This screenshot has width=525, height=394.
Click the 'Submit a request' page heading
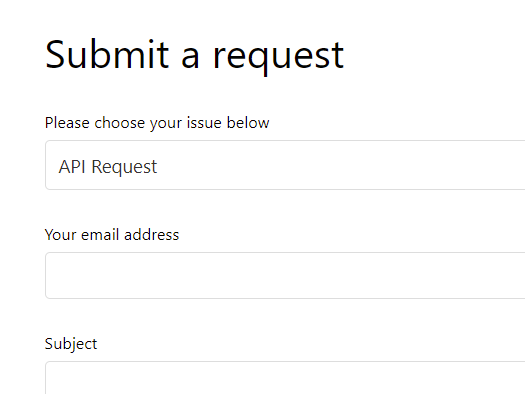pos(195,56)
